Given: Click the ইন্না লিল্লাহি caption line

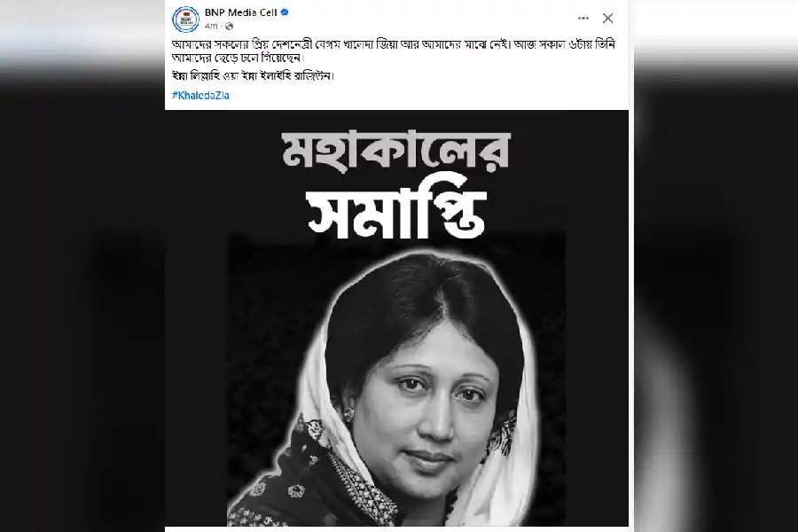Looking at the screenshot, I should pos(253,76).
